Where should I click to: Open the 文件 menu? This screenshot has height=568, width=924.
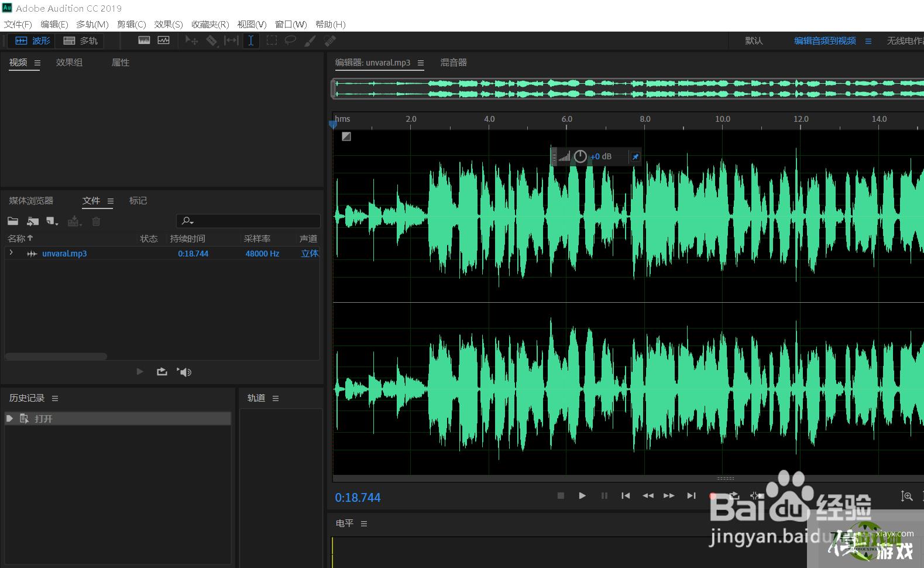18,24
